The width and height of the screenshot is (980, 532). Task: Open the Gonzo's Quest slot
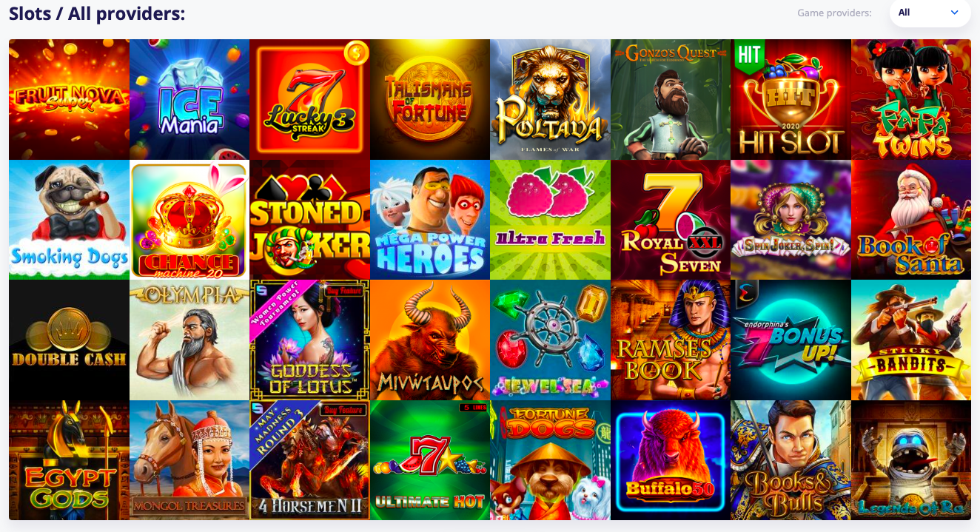(671, 99)
